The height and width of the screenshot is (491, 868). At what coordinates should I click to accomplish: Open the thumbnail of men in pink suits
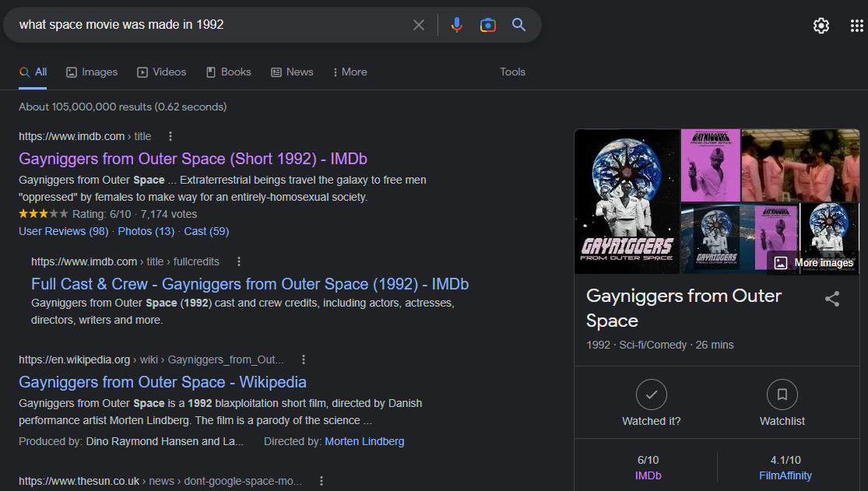pyautogui.click(x=800, y=166)
